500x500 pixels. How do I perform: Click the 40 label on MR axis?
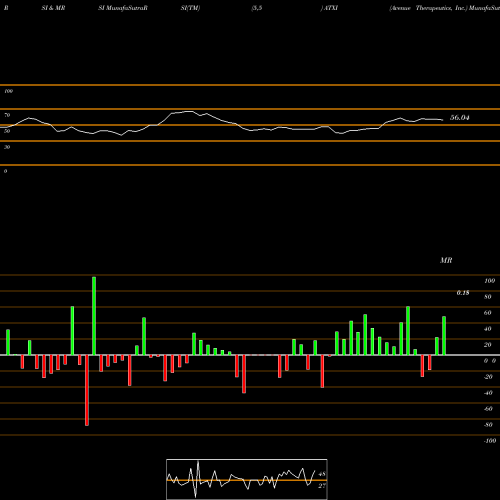pyautogui.click(x=488, y=329)
